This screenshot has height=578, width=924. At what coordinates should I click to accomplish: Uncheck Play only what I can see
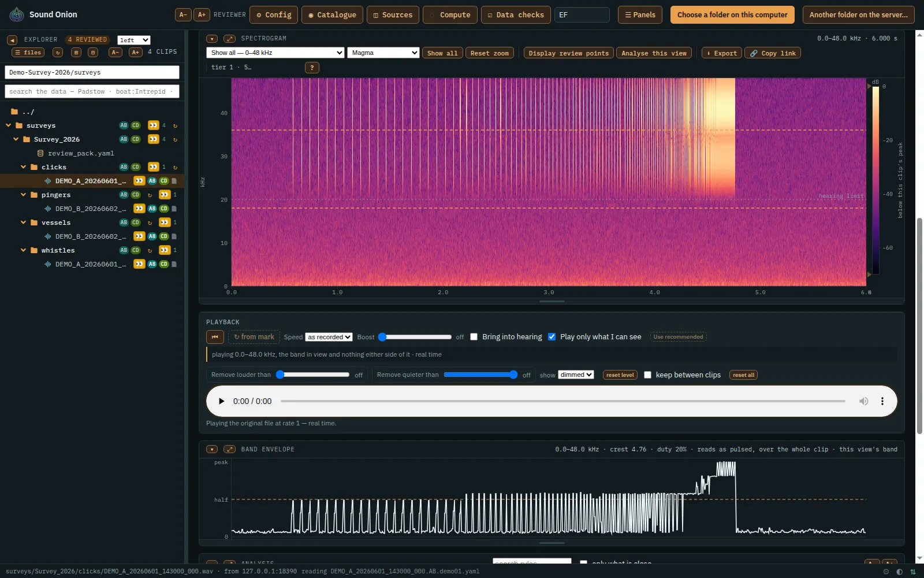552,337
